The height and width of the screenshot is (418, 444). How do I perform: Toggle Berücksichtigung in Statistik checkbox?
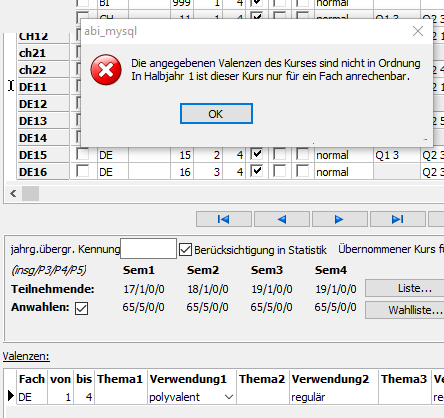pyautogui.click(x=185, y=250)
